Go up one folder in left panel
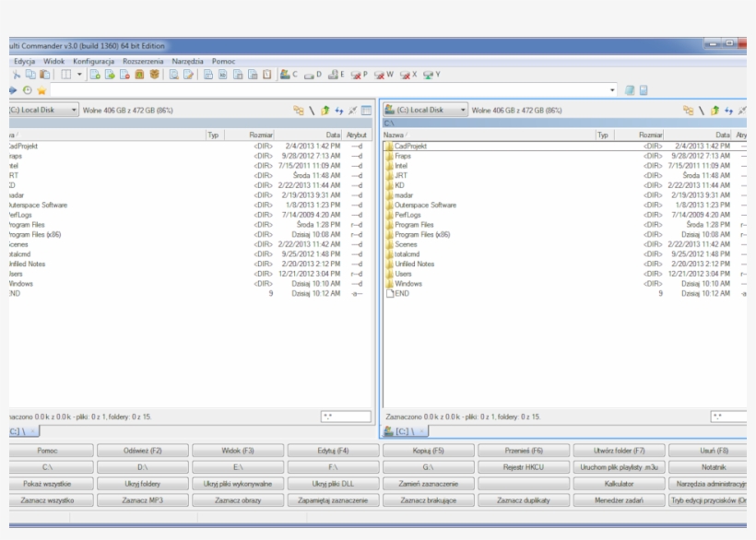Screen dimensions: 756x540 325,111
